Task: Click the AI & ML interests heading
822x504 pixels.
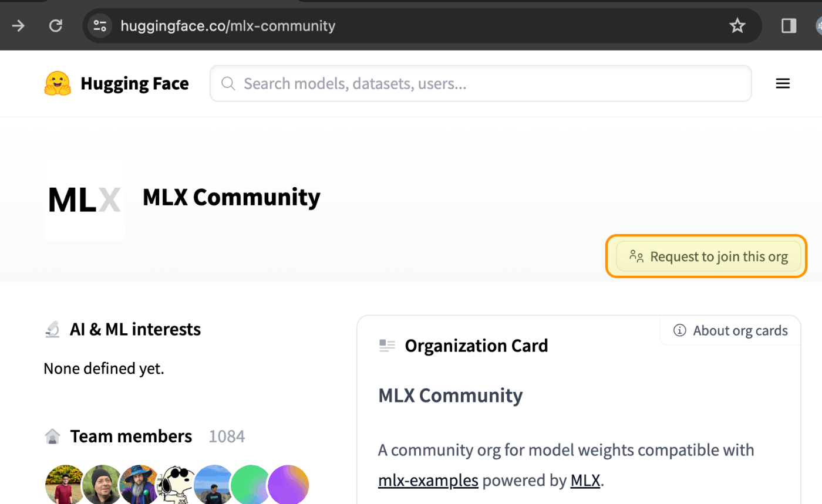Action: (x=135, y=330)
